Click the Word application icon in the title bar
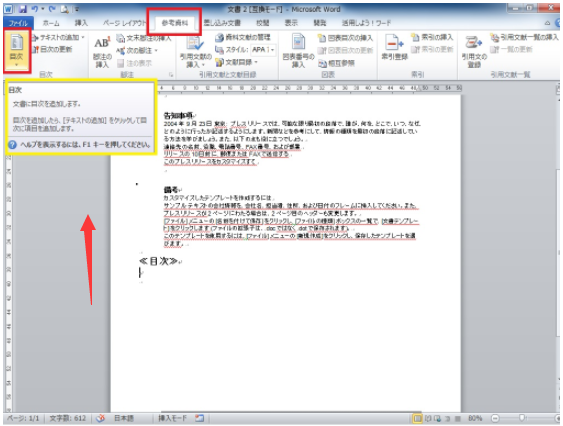This screenshot has height=426, width=563. (9, 9)
